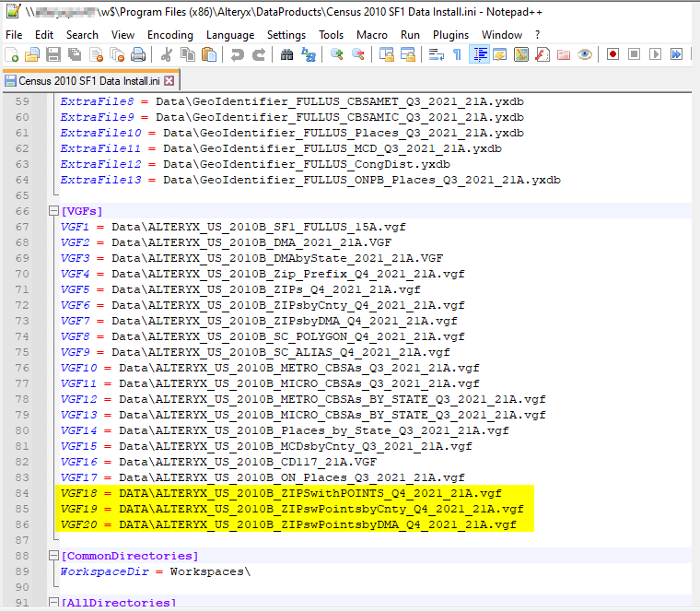The width and height of the screenshot is (700, 612).
Task: Toggle Monitoring eye icon in toolbar
Action: point(585,55)
